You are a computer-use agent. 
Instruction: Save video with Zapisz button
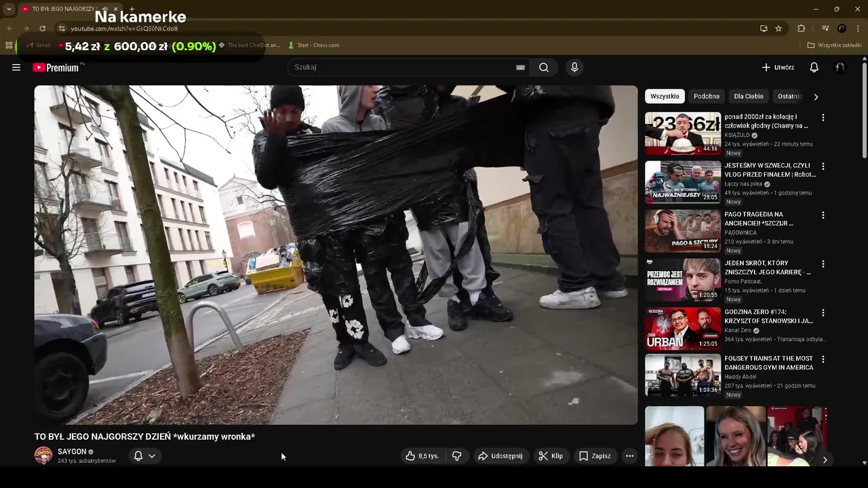pyautogui.click(x=595, y=456)
